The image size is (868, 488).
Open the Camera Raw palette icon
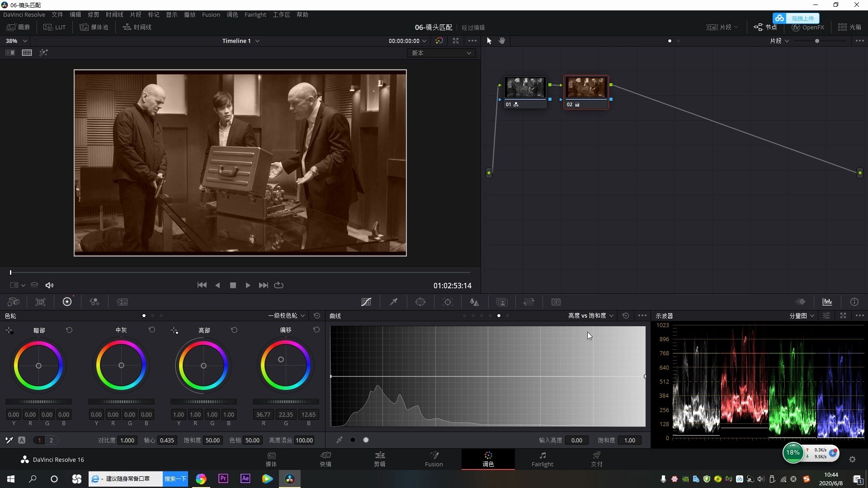click(14, 302)
